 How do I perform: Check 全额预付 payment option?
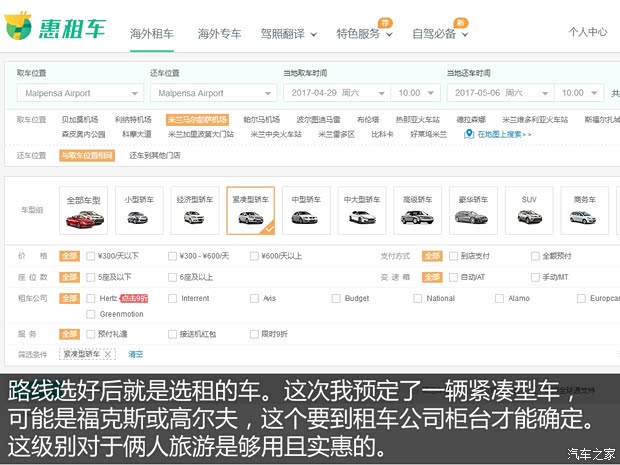tap(535, 256)
